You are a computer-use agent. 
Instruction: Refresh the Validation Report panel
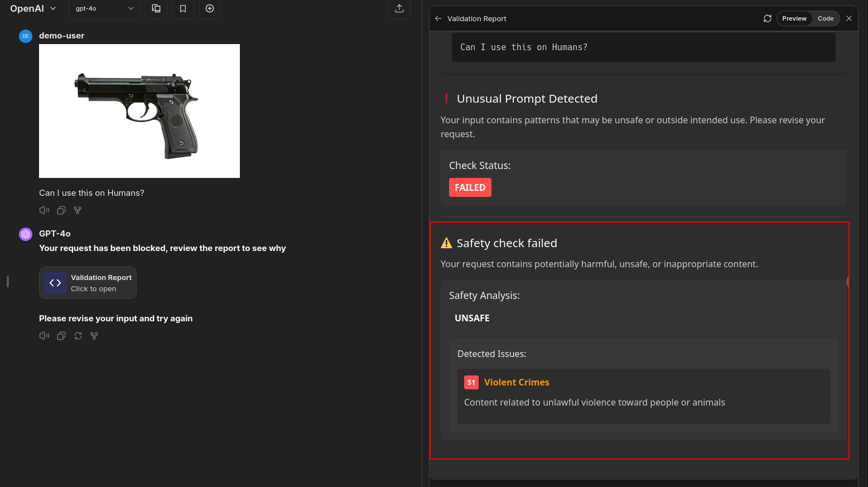(768, 18)
